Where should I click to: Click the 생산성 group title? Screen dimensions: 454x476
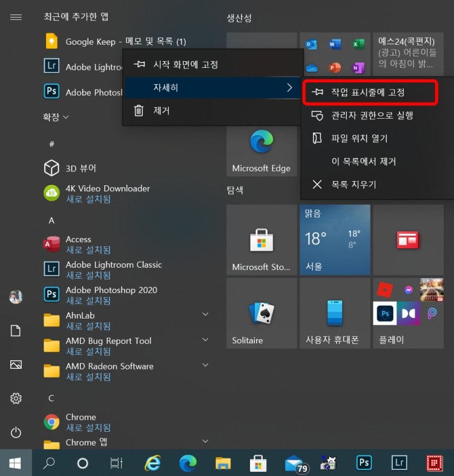240,18
